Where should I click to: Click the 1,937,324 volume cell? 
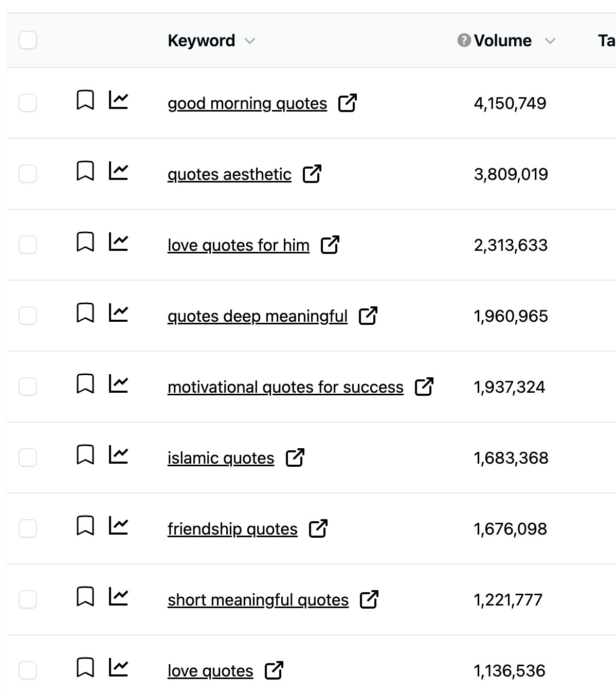click(509, 387)
